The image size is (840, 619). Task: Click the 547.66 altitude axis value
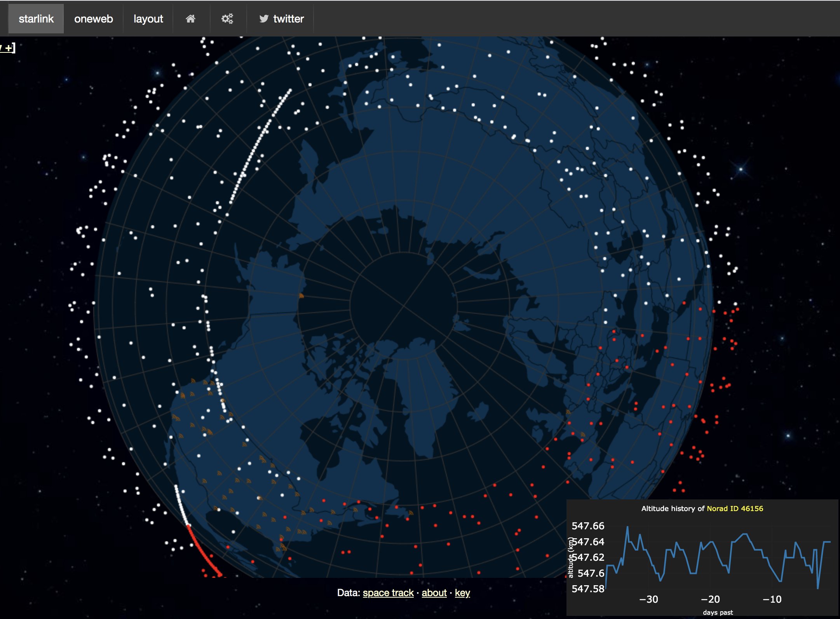click(588, 526)
